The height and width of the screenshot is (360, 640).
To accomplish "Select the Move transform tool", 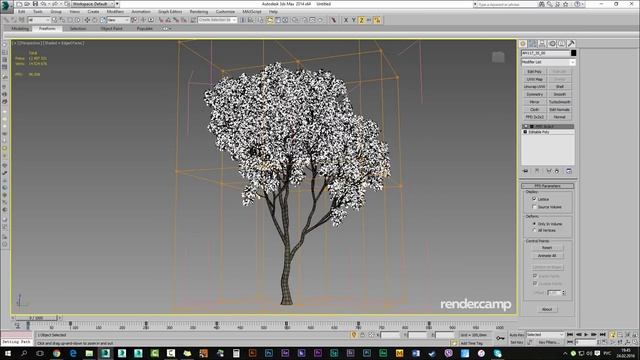I will [x=87, y=20].
